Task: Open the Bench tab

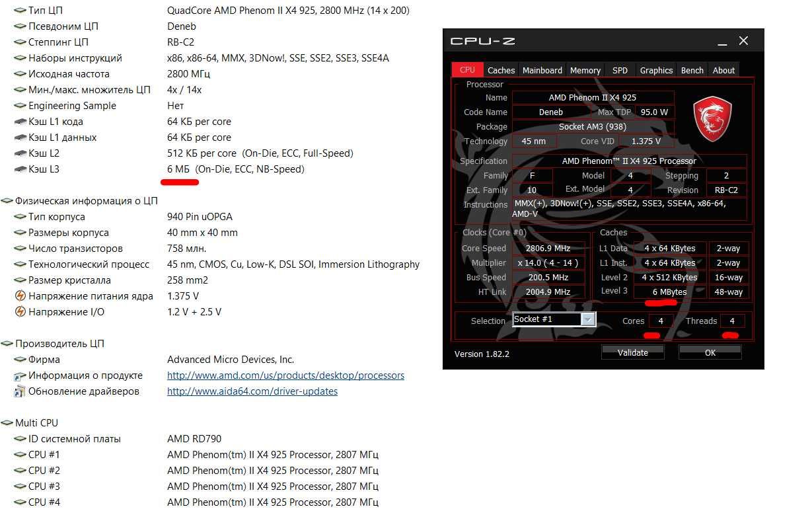Action: click(692, 70)
